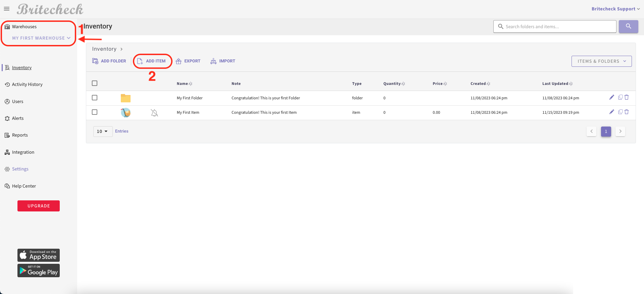Click the Inventory breadcrumb

click(104, 49)
